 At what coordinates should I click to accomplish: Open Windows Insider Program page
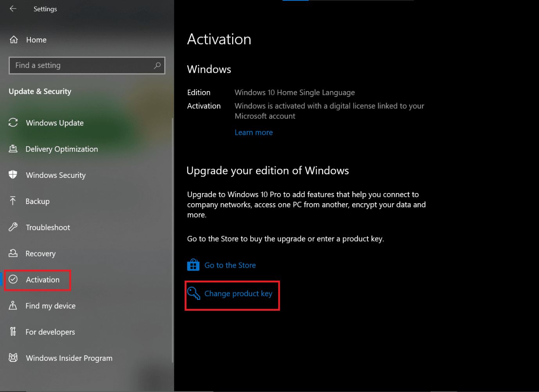pyautogui.click(x=69, y=358)
